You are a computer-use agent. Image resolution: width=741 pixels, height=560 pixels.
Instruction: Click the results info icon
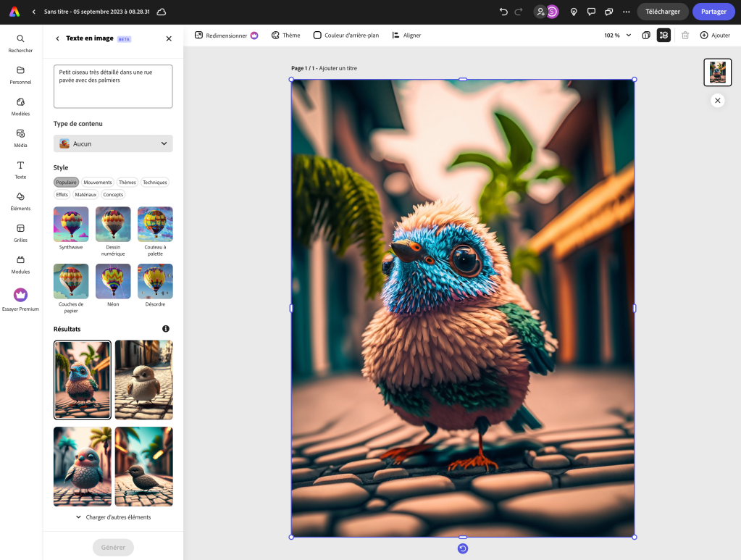pyautogui.click(x=165, y=329)
